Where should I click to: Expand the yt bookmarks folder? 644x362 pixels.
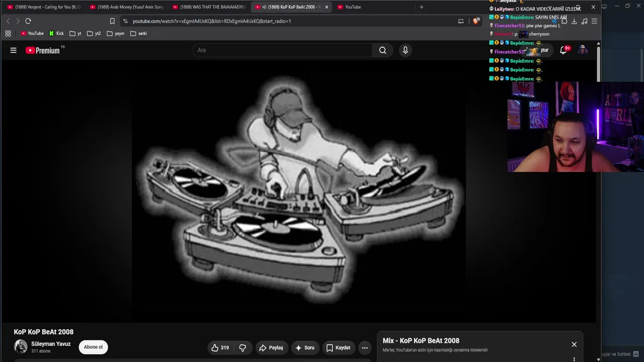tap(75, 34)
